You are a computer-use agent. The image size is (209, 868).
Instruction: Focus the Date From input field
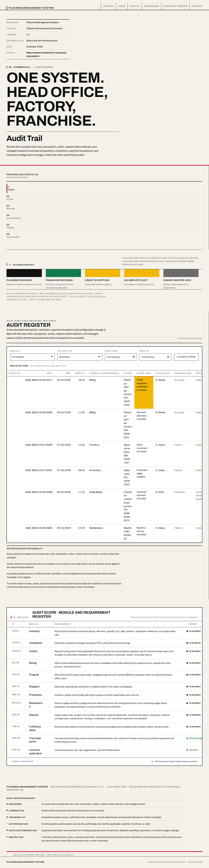pyautogui.click(x=121, y=357)
